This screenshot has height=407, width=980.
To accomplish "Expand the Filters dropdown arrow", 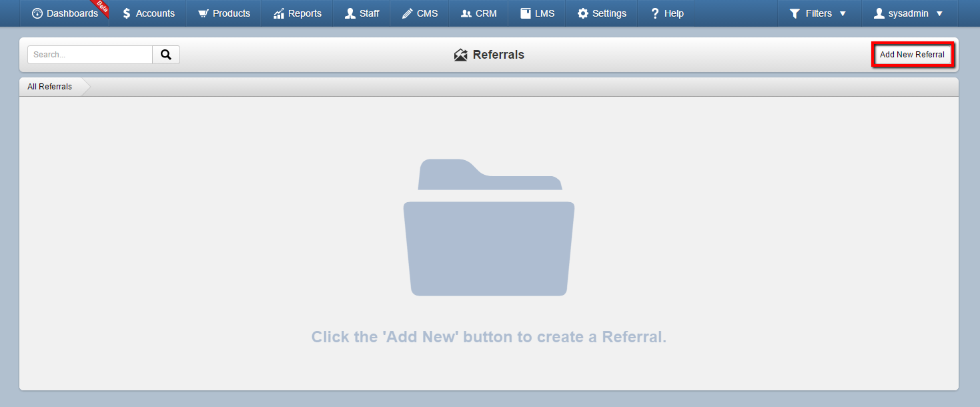I will point(843,13).
